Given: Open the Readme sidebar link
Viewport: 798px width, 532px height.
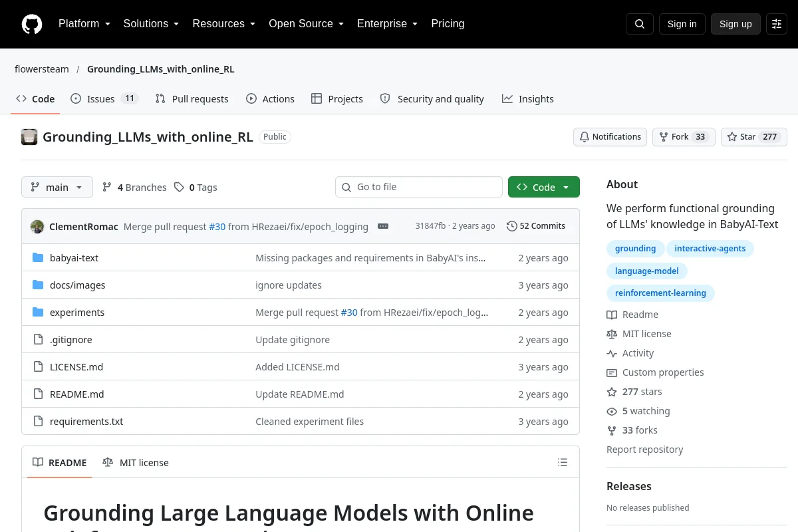Looking at the screenshot, I should [x=632, y=315].
